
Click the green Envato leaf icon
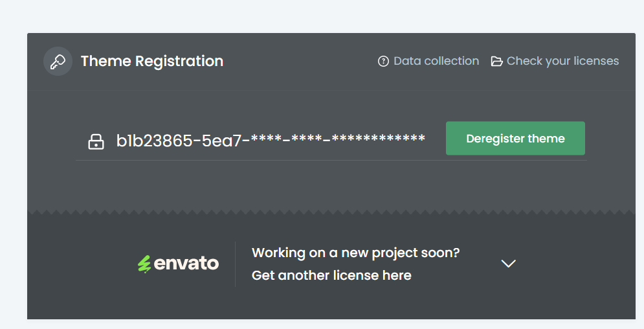(x=144, y=264)
